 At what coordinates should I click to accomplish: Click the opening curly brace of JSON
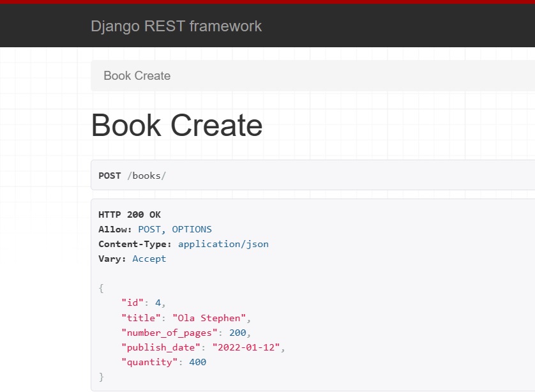pyautogui.click(x=101, y=288)
